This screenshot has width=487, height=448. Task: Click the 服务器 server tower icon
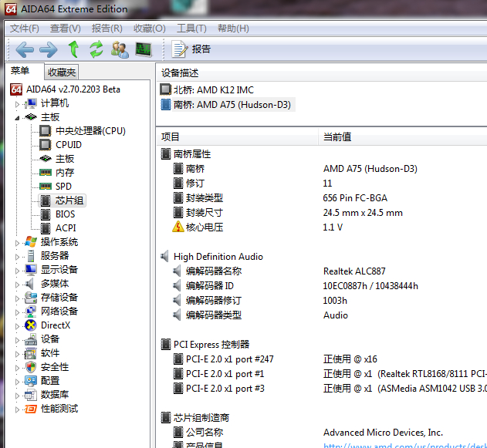click(x=31, y=256)
